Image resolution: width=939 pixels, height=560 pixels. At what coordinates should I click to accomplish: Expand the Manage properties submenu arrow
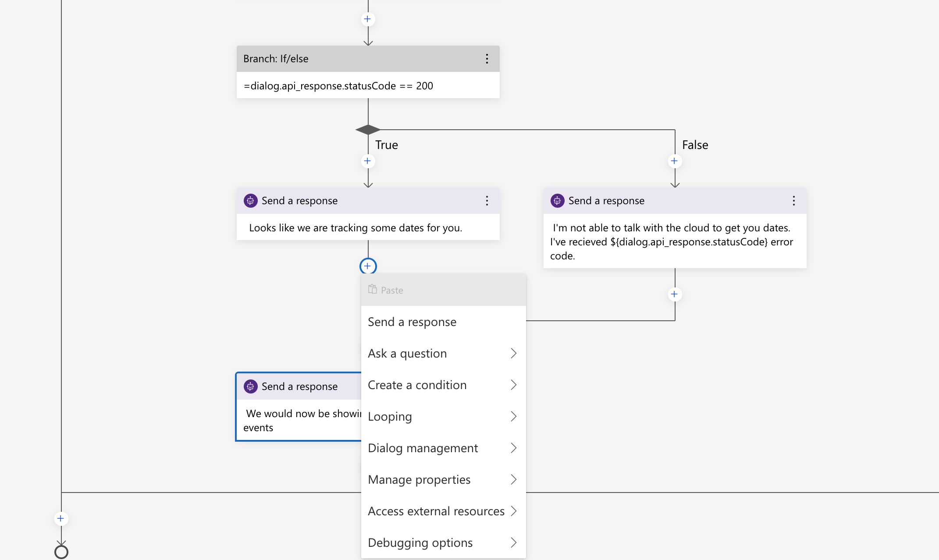tap(514, 479)
